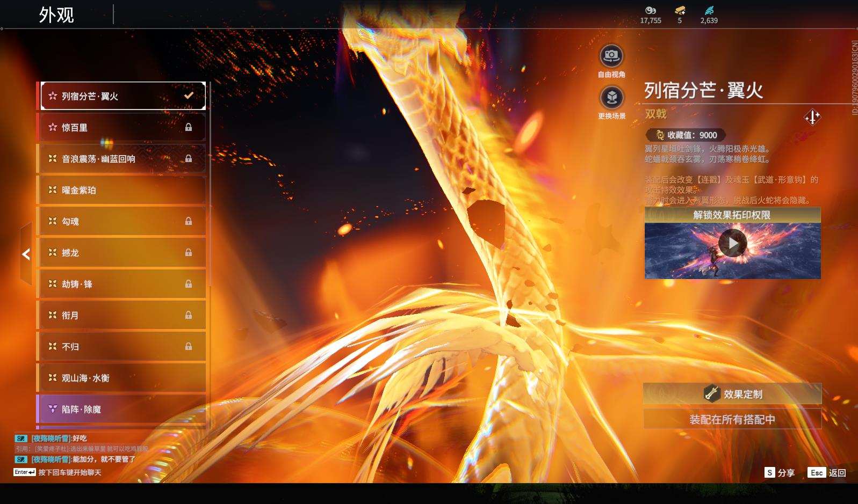Click the collection value coin icon
Viewport: 858px width, 504px height.
(660, 135)
